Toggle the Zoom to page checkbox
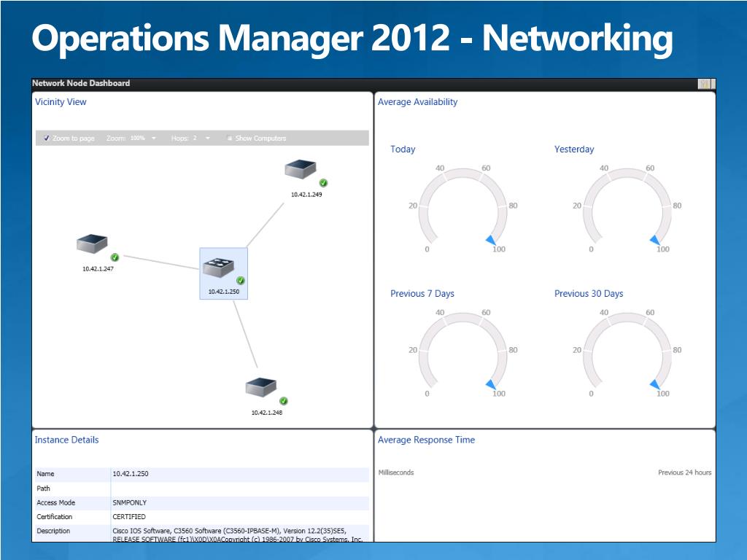The width and height of the screenshot is (747, 560). click(46, 138)
